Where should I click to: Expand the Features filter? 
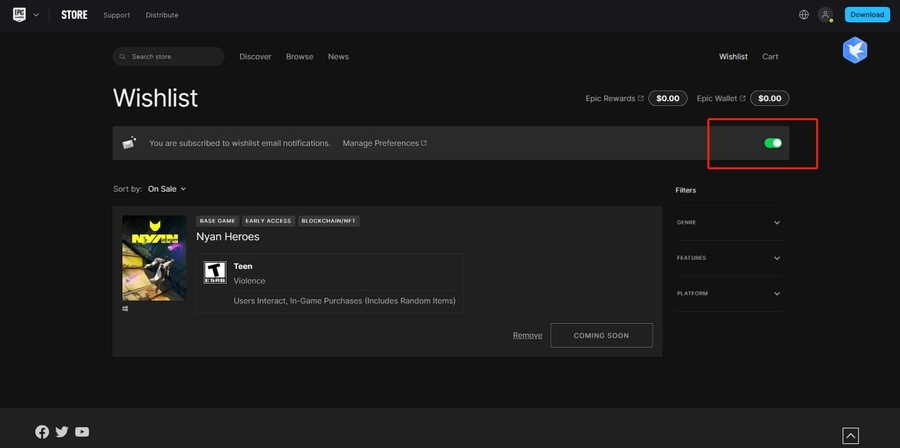pos(729,258)
